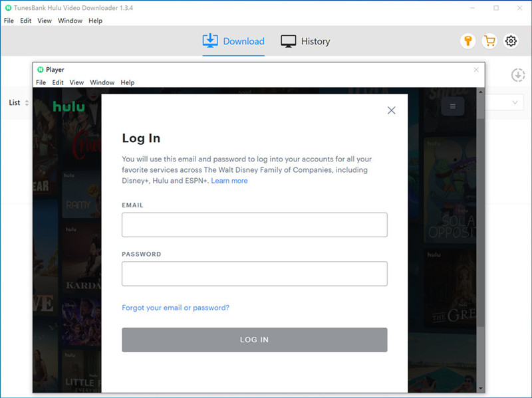The width and height of the screenshot is (532, 398).
Task: Open Window menu in Player window
Action: pyautogui.click(x=102, y=82)
